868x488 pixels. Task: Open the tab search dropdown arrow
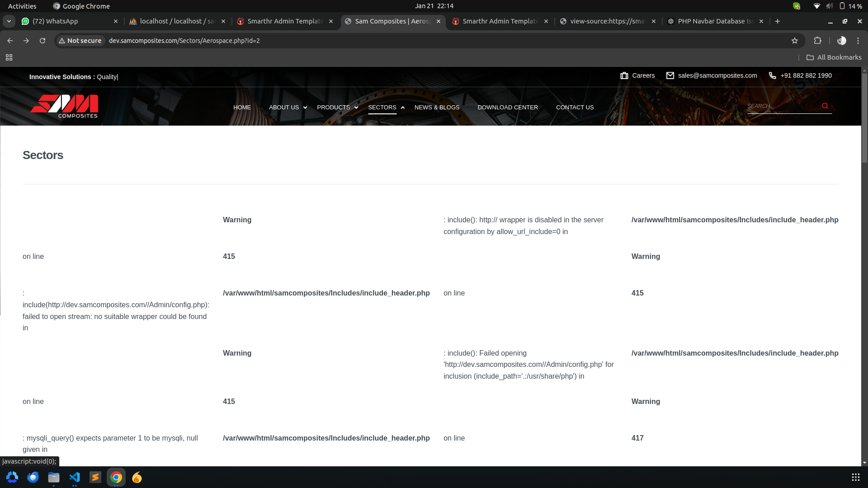[x=9, y=21]
